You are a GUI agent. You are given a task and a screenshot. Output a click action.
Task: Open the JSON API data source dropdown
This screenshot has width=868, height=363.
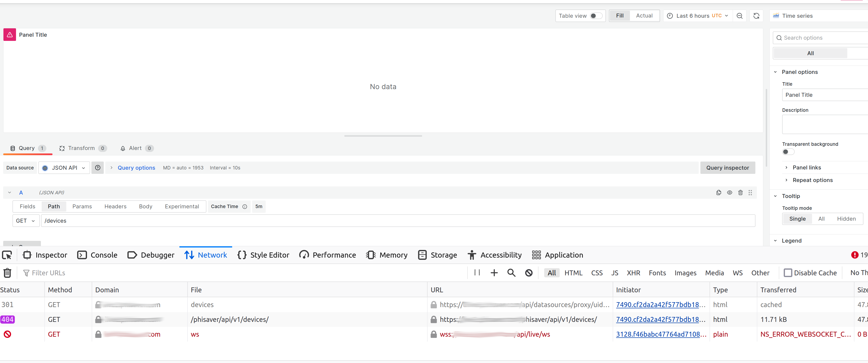pos(64,168)
